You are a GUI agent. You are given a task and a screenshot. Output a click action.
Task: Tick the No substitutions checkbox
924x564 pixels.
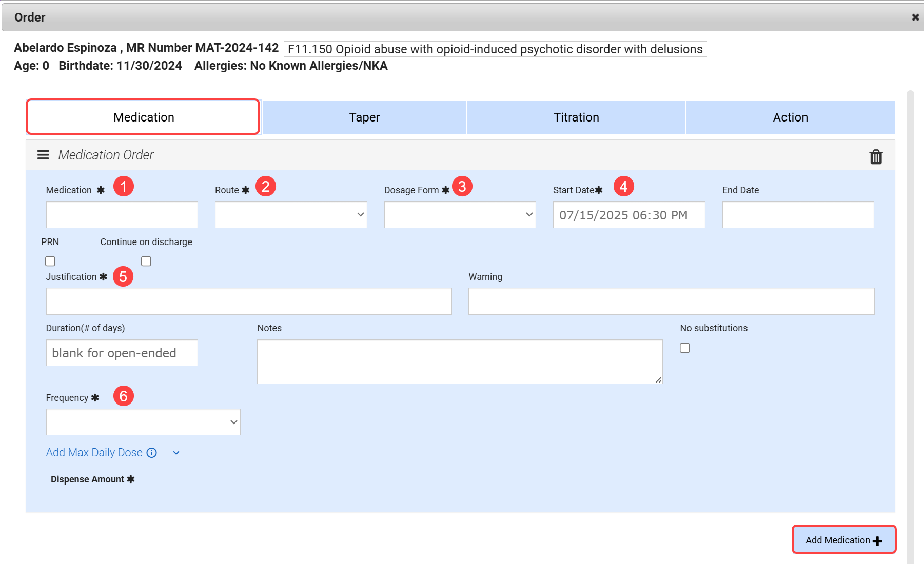point(685,348)
